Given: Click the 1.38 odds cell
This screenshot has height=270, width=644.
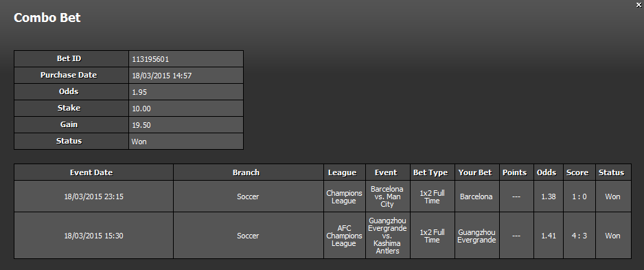Looking at the screenshot, I should click(549, 196).
